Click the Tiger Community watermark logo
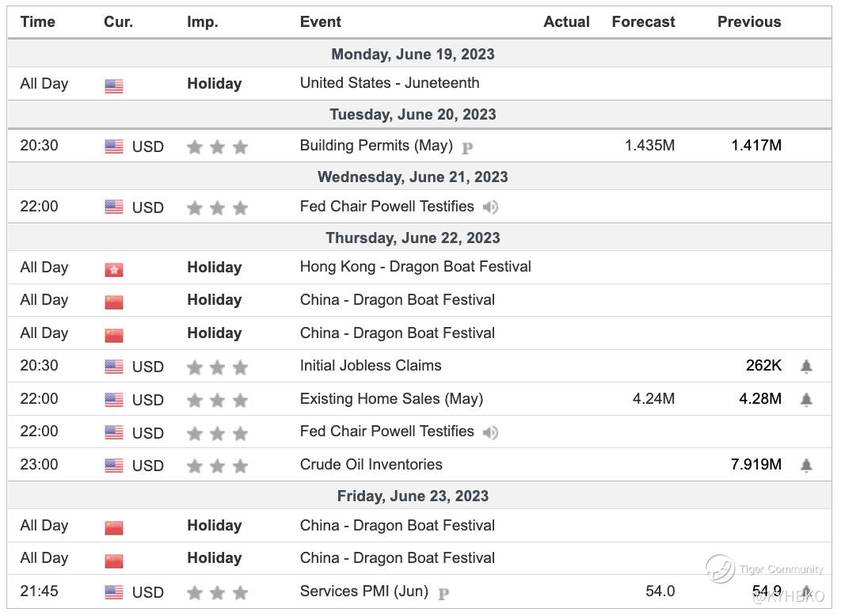 click(x=720, y=568)
